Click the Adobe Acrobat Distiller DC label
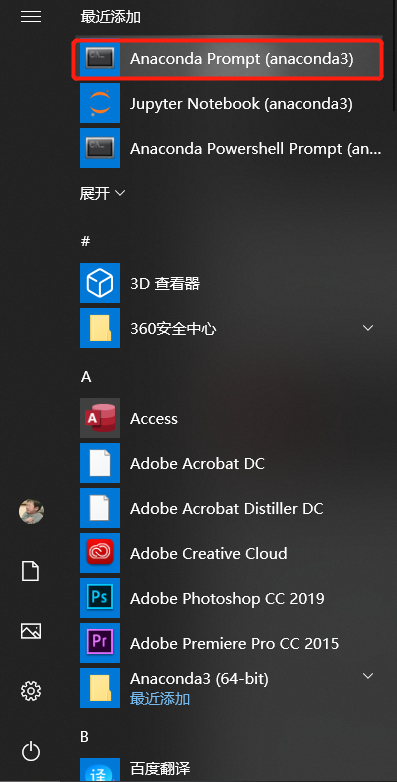Image resolution: width=397 pixels, height=782 pixels. [226, 509]
